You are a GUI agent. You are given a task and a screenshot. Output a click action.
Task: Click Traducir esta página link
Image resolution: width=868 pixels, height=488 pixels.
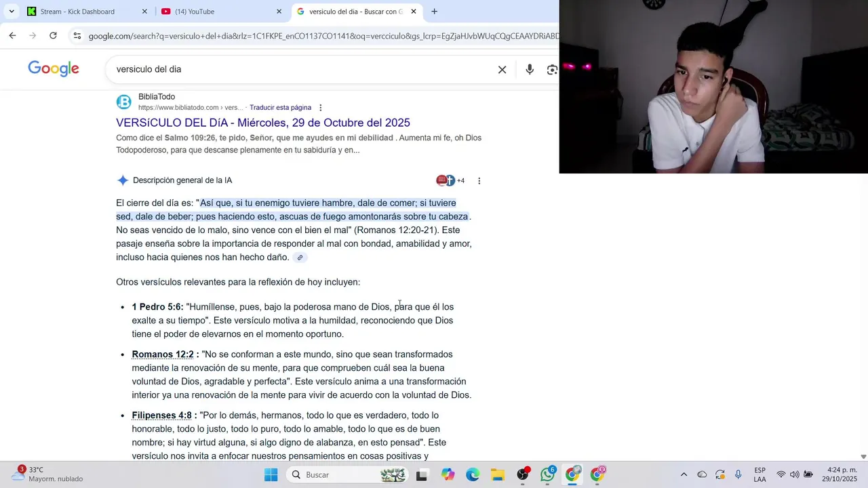tap(280, 108)
